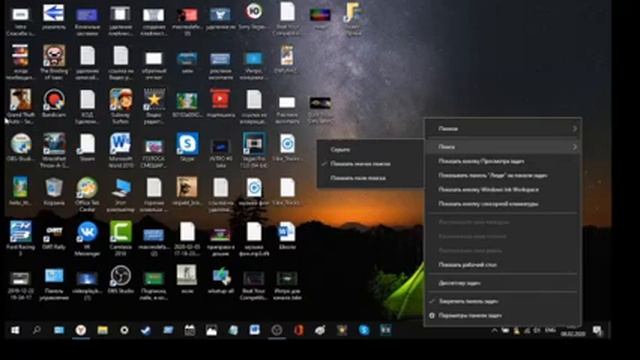The width and height of the screenshot is (640, 360).
Task: Toggle Показывать панель "Люди" на панели задач
Action: 503,175
